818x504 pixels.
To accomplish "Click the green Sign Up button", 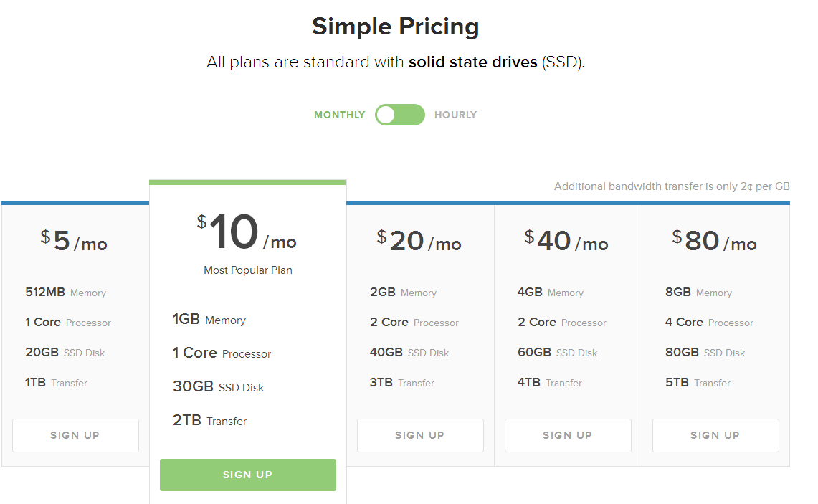I will tap(248, 475).
